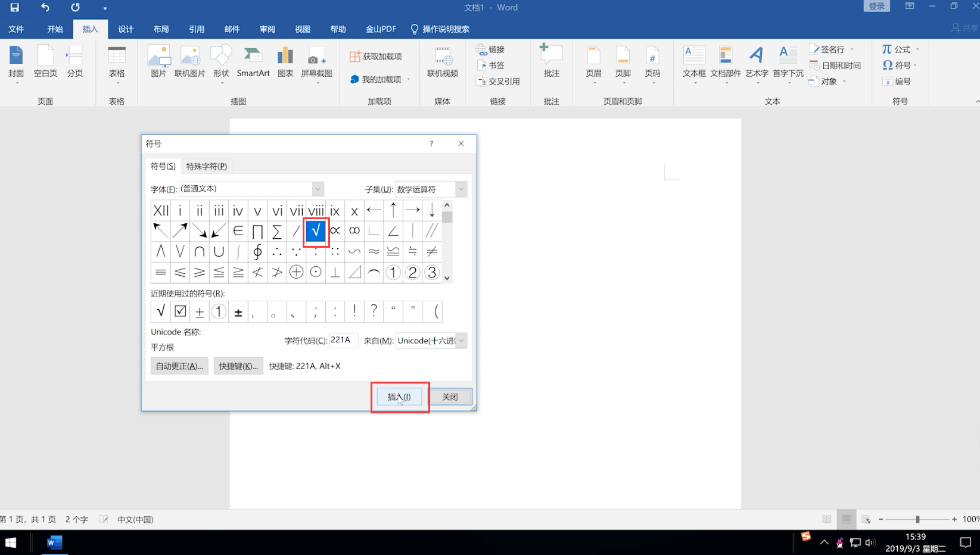Click the AutoCorrect (自动更正) button
Image resolution: width=980 pixels, height=555 pixels.
point(179,366)
